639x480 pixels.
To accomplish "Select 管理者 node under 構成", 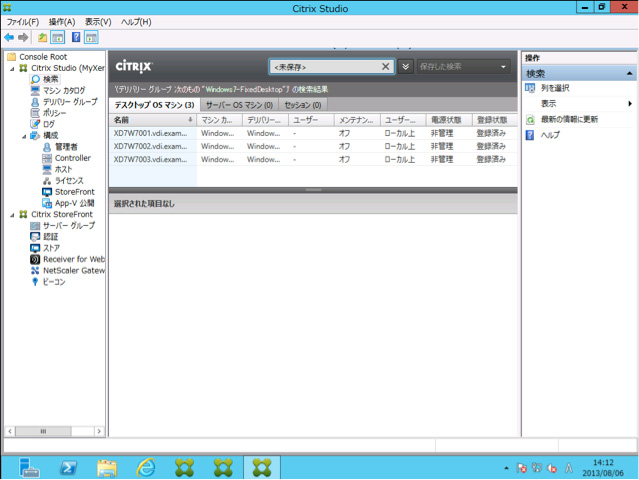I will coord(66,147).
